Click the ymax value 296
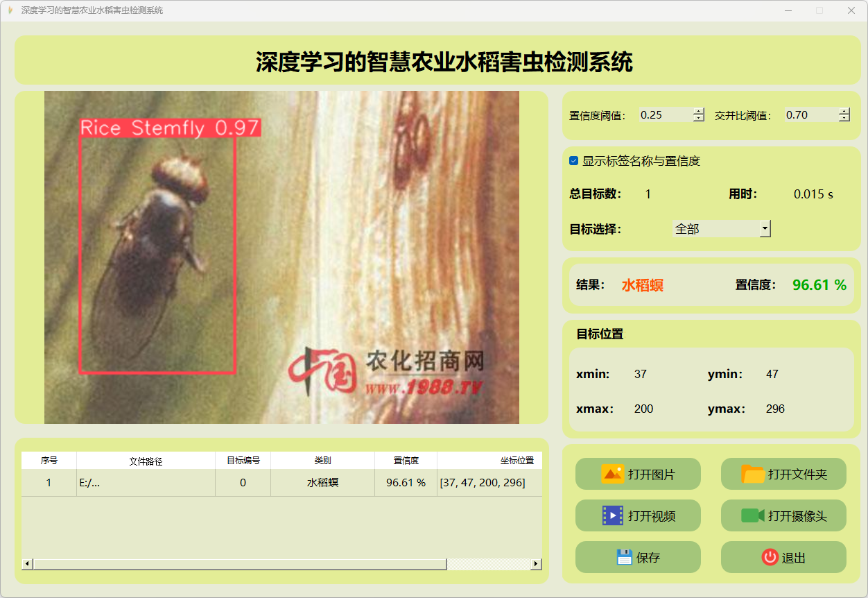The height and width of the screenshot is (598, 868). (x=775, y=409)
